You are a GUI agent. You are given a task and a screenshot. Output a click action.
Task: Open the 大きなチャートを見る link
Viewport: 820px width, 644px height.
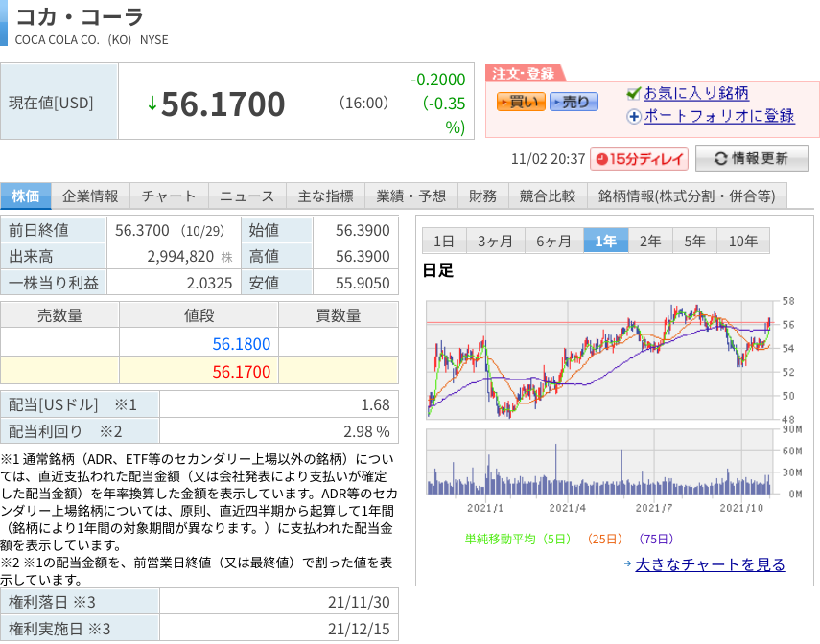[x=710, y=564]
